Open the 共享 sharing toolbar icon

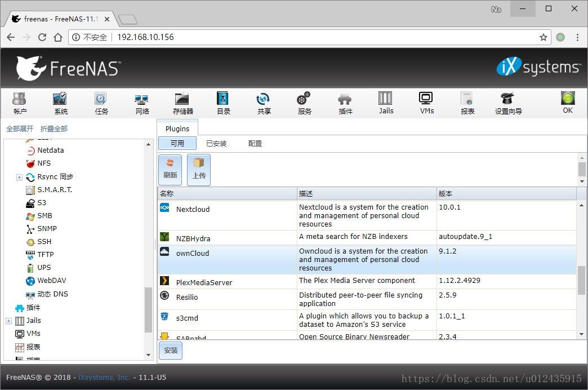[264, 103]
